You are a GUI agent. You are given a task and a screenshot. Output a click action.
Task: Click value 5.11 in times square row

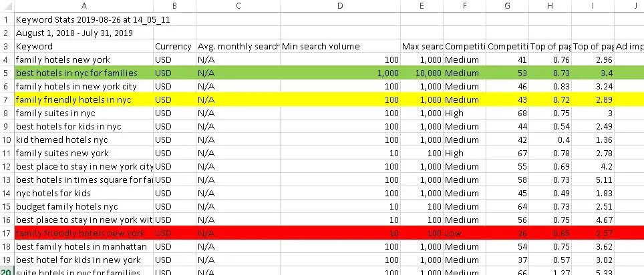(x=593, y=180)
